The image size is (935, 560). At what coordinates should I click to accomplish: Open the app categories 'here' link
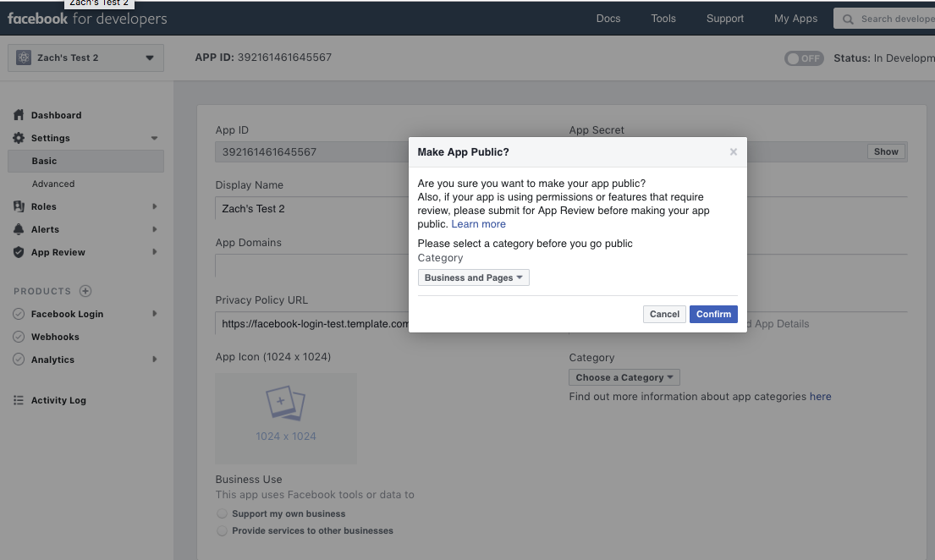pyautogui.click(x=820, y=397)
